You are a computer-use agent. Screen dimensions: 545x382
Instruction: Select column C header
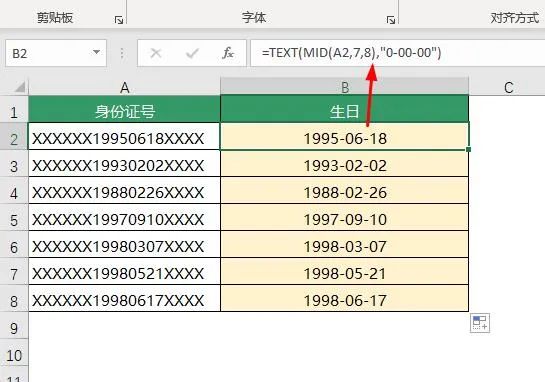coord(508,87)
